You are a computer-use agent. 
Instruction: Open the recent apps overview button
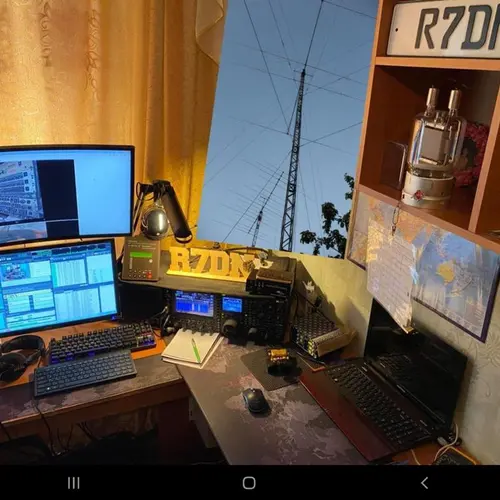74,483
